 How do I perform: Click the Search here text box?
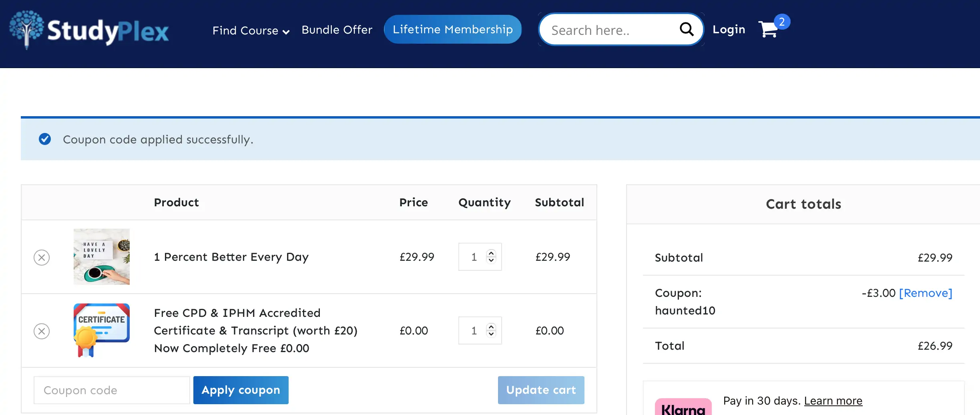(x=608, y=30)
